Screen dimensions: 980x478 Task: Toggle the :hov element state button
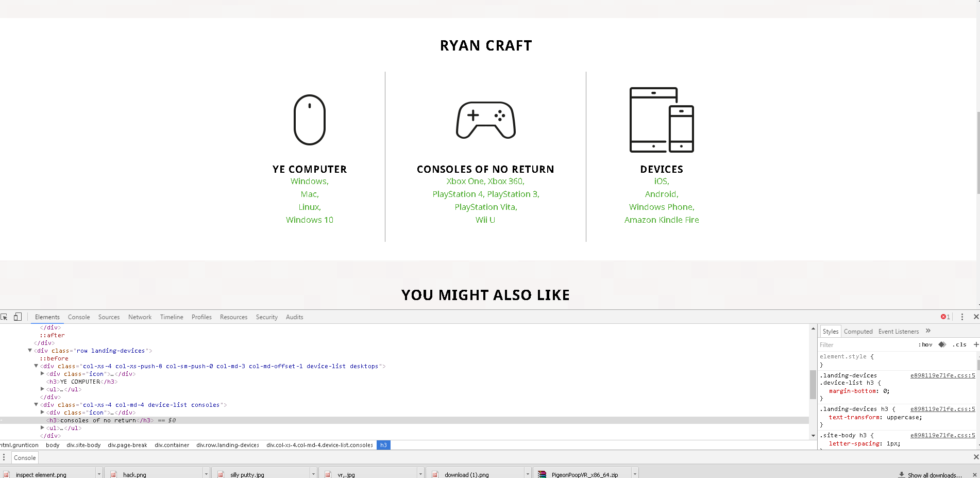click(x=925, y=344)
